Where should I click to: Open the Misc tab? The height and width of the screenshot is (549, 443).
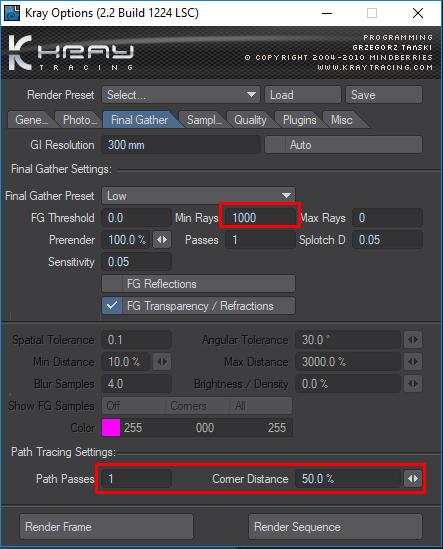click(342, 120)
